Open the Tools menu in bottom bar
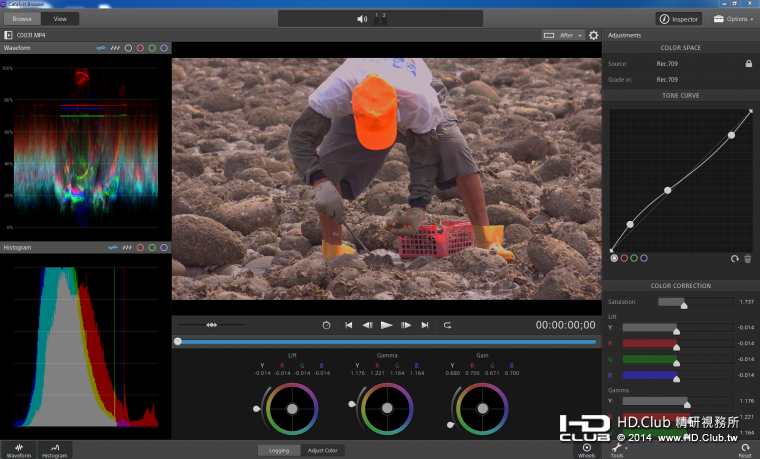Viewport: 760px width, 459px height. 617,450
